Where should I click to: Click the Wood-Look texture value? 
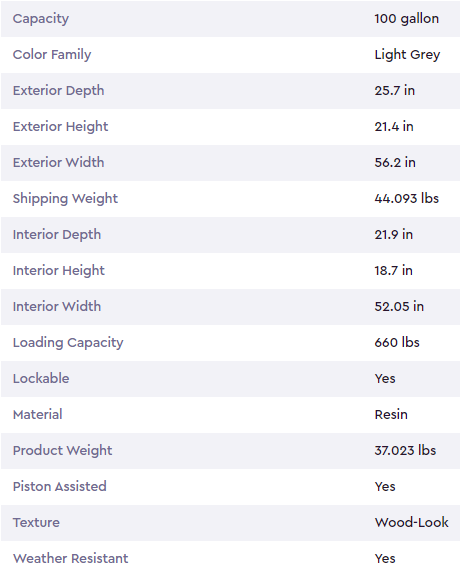412,522
